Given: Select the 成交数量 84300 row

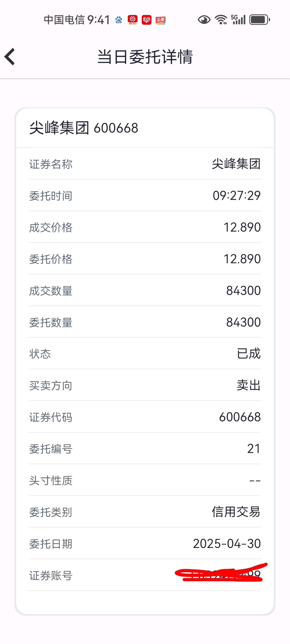Looking at the screenshot, I should [x=145, y=291].
